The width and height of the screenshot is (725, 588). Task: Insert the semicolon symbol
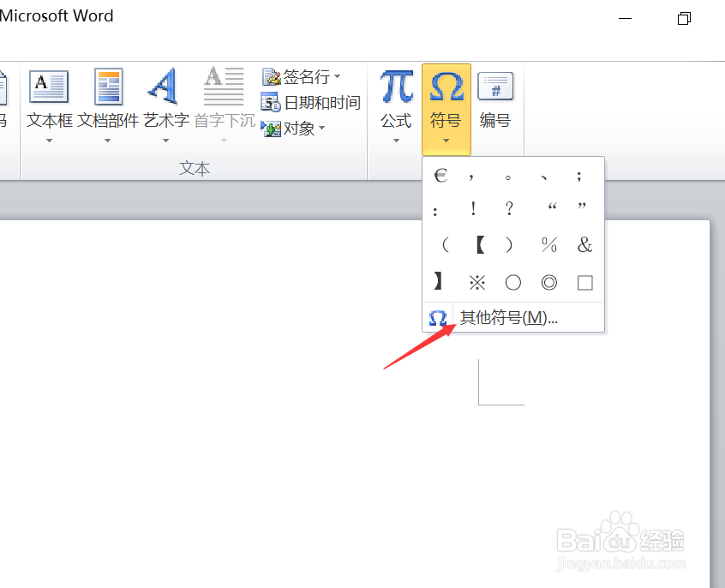click(579, 176)
